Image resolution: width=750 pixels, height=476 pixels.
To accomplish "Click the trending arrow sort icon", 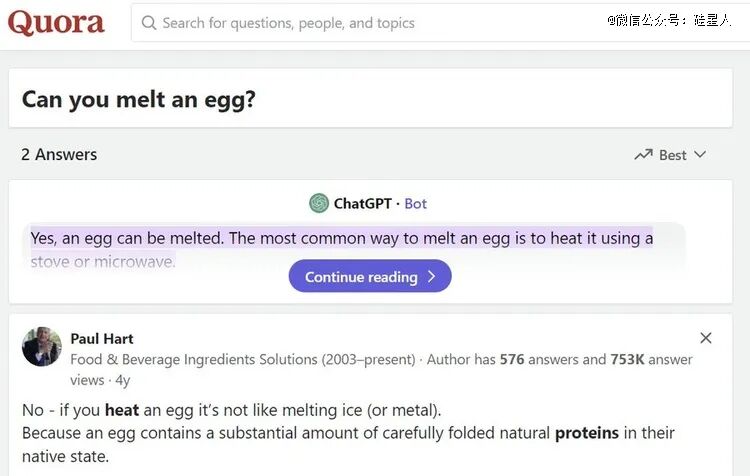I will click(x=643, y=155).
